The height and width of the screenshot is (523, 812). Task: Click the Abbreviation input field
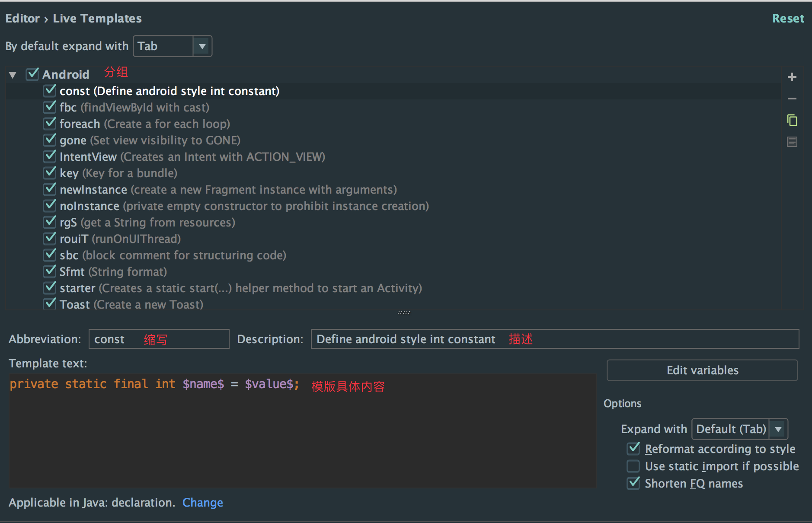158,339
